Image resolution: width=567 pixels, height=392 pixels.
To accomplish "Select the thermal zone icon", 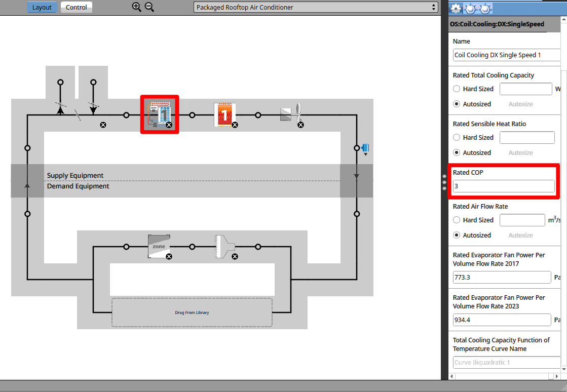I will tap(158, 246).
